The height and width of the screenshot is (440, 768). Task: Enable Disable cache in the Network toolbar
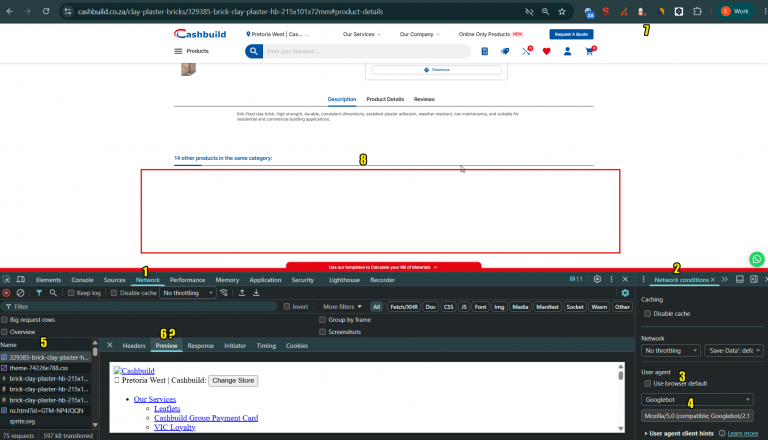tap(114, 293)
